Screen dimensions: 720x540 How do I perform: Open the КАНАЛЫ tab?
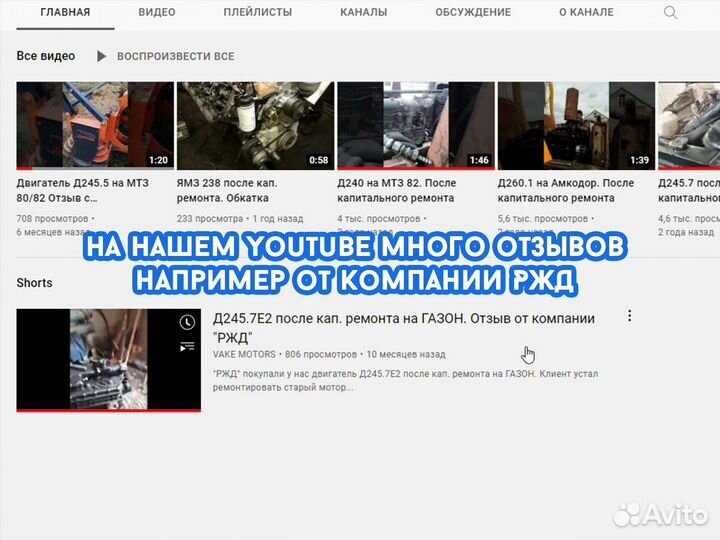point(364,12)
